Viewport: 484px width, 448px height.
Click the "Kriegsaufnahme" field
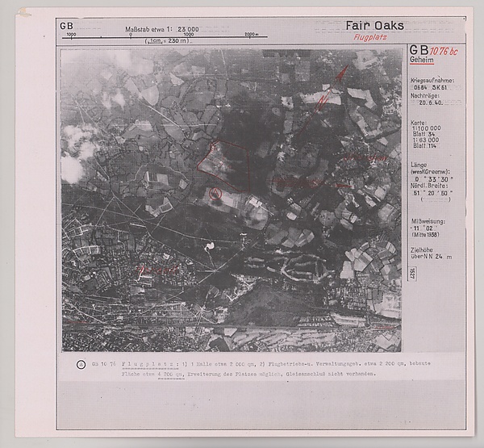click(432, 85)
